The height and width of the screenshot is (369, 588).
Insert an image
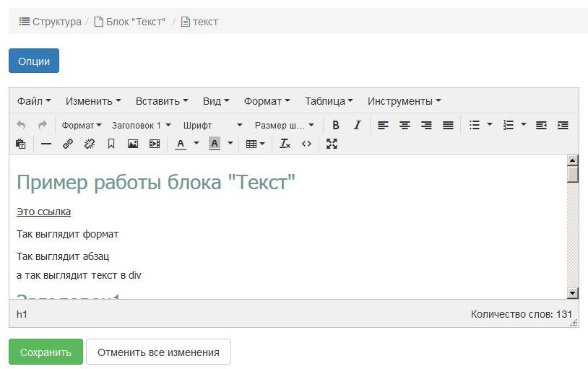coord(133,144)
